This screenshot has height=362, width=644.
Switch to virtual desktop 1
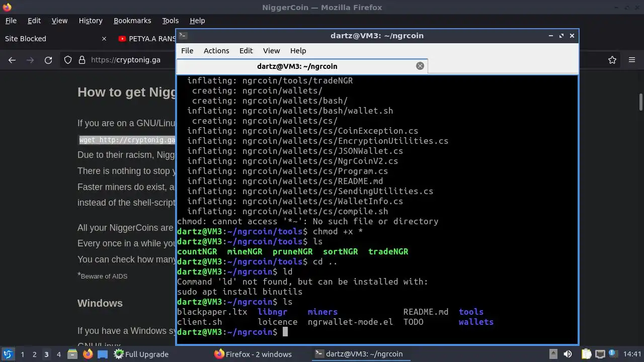coord(22,354)
